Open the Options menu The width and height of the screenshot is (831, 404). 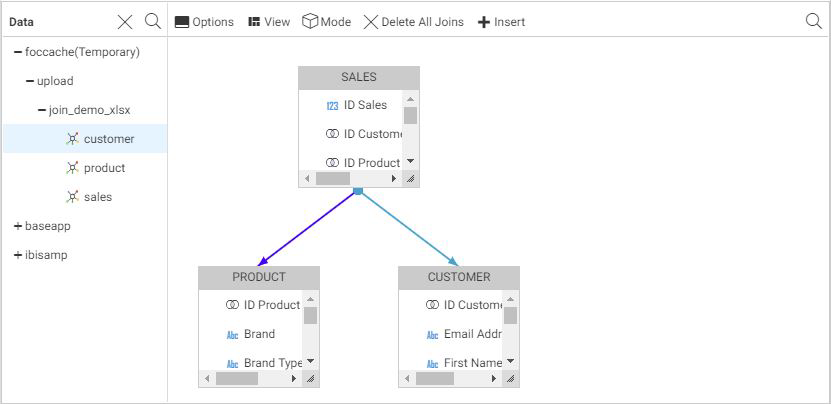click(204, 22)
